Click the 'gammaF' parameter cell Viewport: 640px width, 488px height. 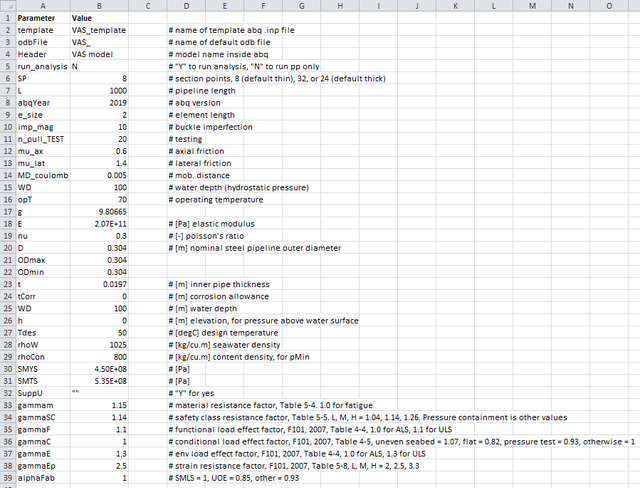tap(43, 430)
